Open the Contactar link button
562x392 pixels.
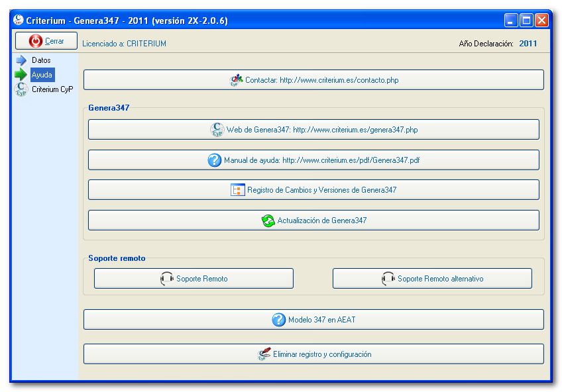313,80
